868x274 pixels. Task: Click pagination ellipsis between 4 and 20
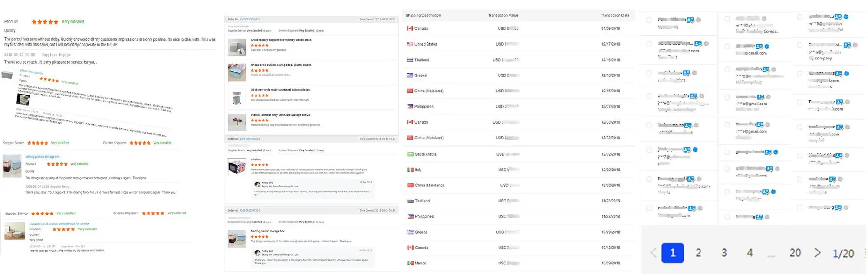771,256
